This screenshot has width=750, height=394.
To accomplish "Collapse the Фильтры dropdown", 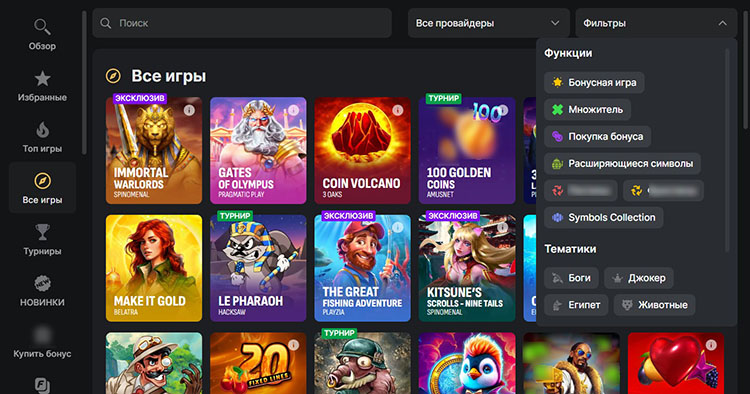I will pyautogui.click(x=656, y=23).
